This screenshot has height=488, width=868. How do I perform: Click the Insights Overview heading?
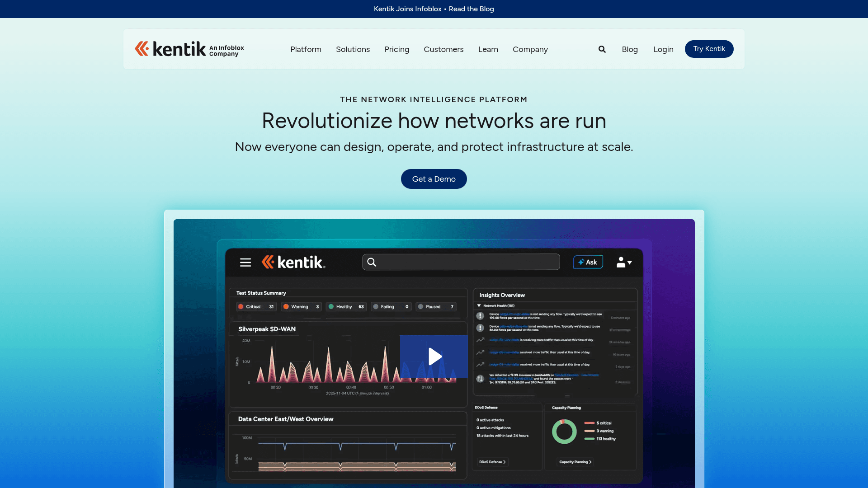(502, 295)
